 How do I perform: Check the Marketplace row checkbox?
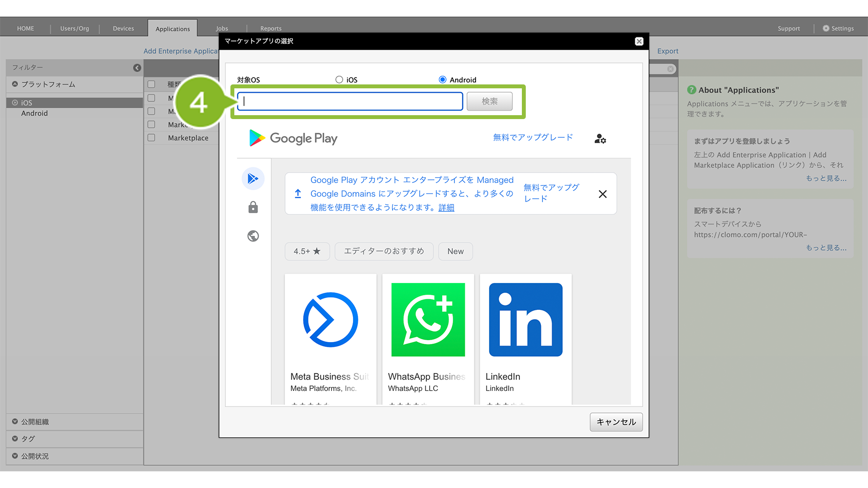(151, 138)
